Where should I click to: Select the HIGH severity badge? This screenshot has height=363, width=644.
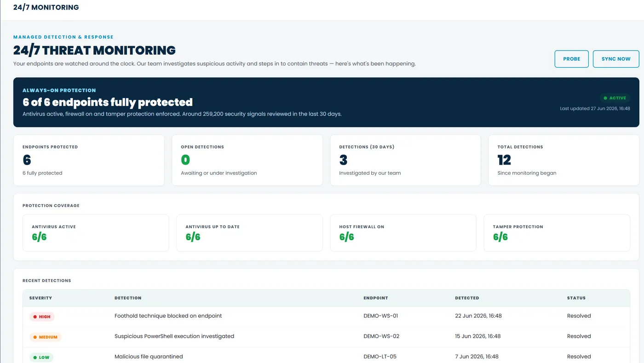[x=42, y=317]
